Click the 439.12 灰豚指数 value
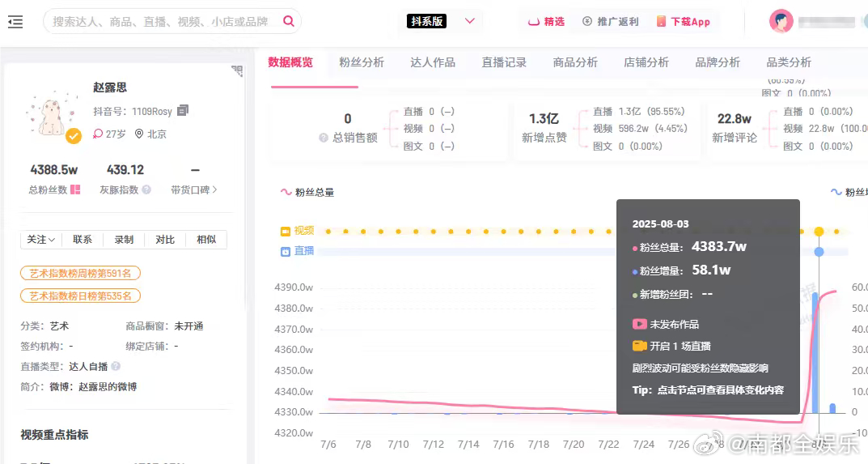 tap(125, 169)
